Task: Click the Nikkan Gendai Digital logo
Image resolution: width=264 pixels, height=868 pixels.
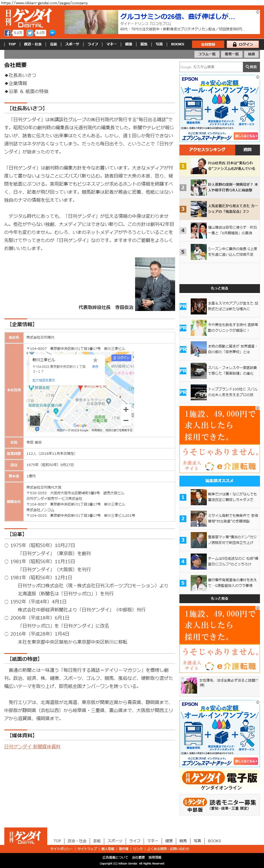Action: (x=29, y=19)
